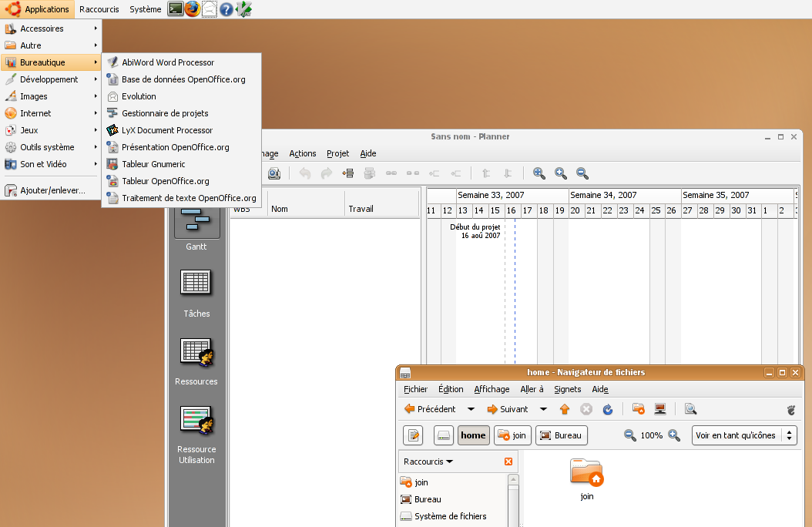Launch Firefox from top panel

(x=192, y=8)
